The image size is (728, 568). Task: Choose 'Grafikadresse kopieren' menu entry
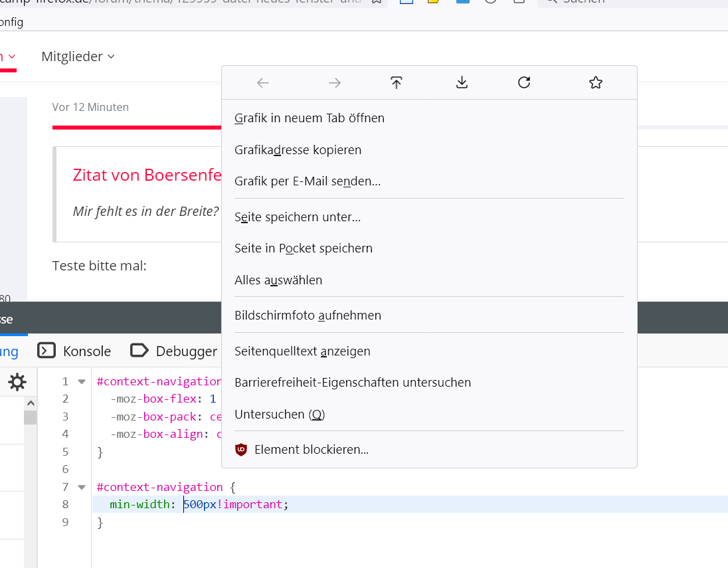click(x=298, y=150)
